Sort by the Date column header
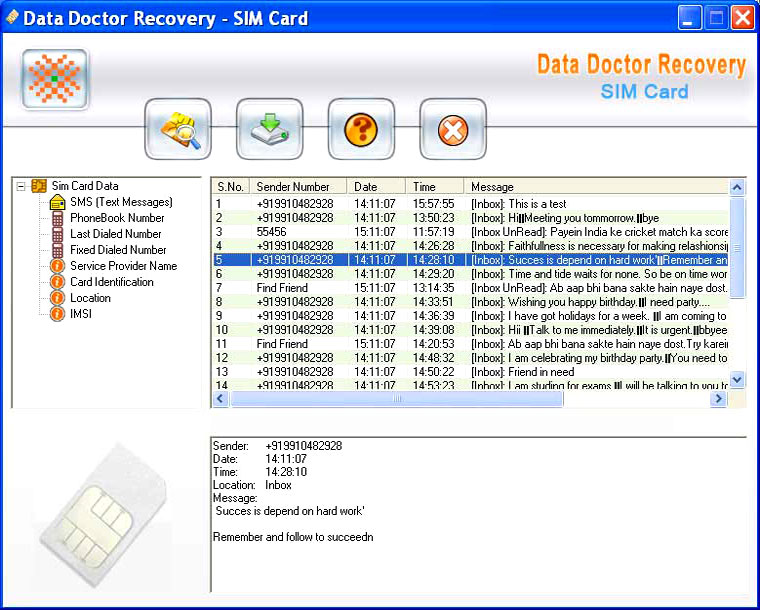760x610 pixels. coord(377,187)
